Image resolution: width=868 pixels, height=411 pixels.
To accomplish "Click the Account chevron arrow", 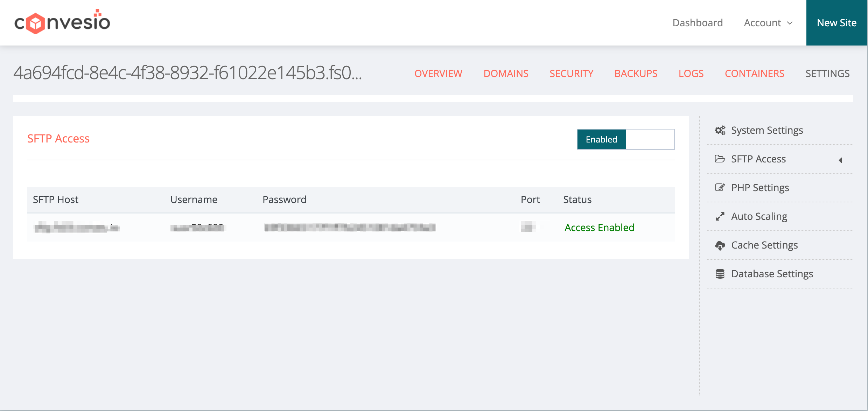I will (790, 23).
